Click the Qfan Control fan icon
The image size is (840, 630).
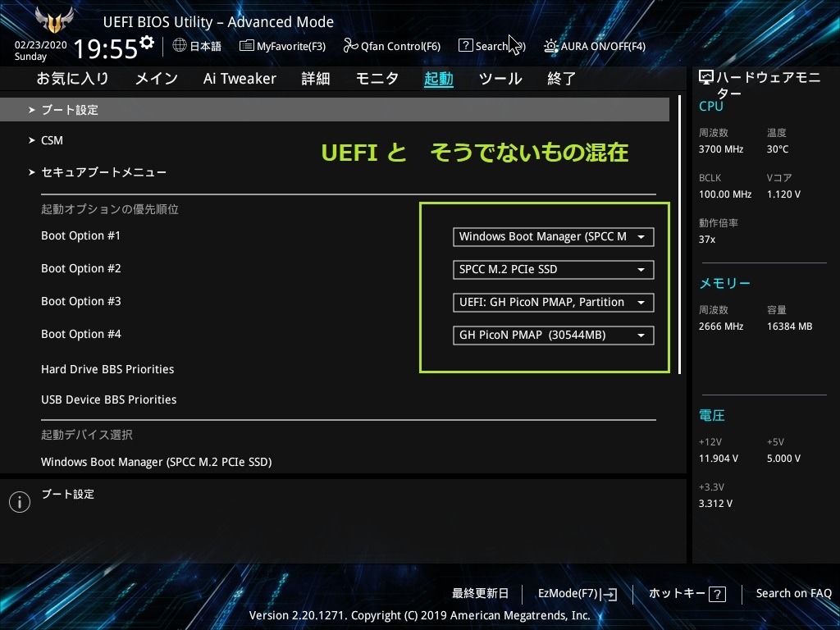point(350,46)
